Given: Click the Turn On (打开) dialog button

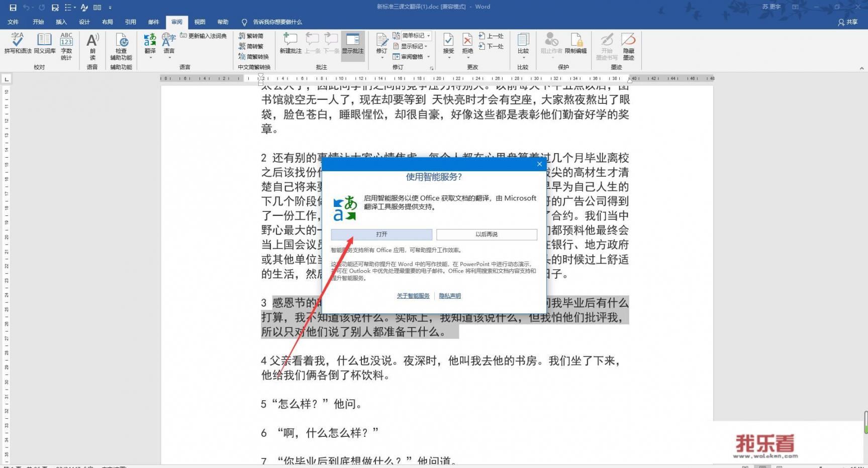Looking at the screenshot, I should click(x=381, y=235).
